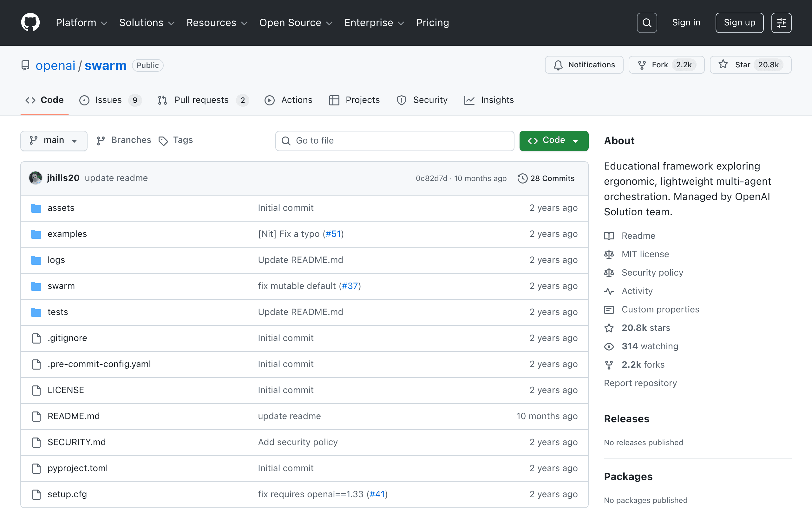The width and height of the screenshot is (812, 508).
Task: Open the openai owner link
Action: point(56,65)
